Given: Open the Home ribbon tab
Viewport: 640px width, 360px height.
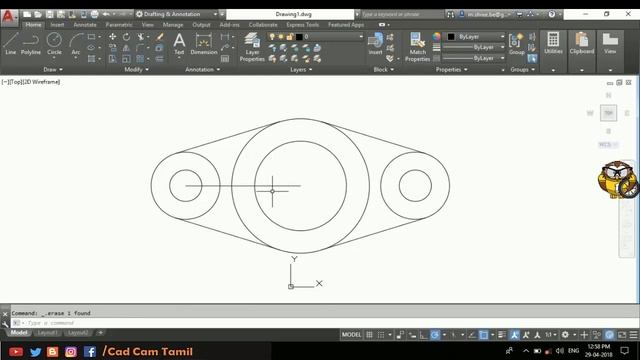Looking at the screenshot, I should coord(33,25).
